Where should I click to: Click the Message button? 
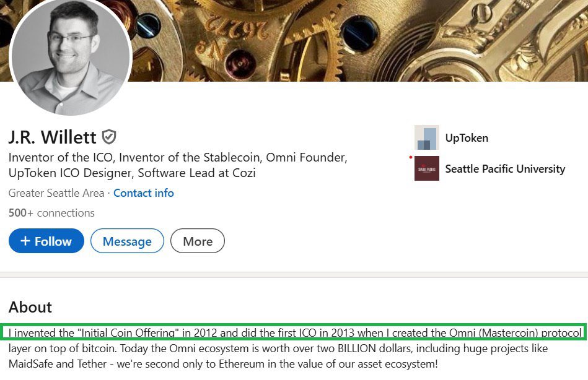[127, 241]
